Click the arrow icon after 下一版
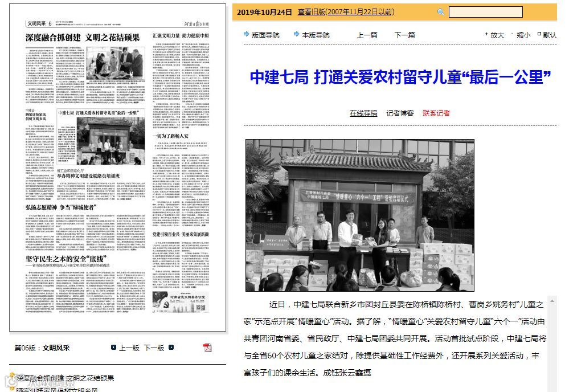This screenshot has height=392, width=569. tap(171, 348)
